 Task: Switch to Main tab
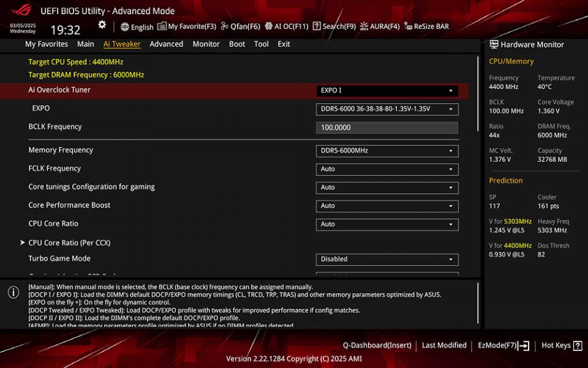coord(86,44)
